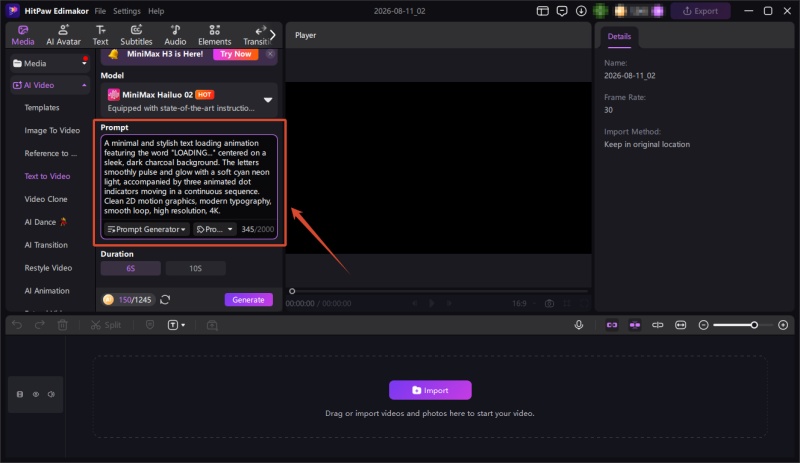Click the Generate button
This screenshot has width=800, height=463.
248,300
